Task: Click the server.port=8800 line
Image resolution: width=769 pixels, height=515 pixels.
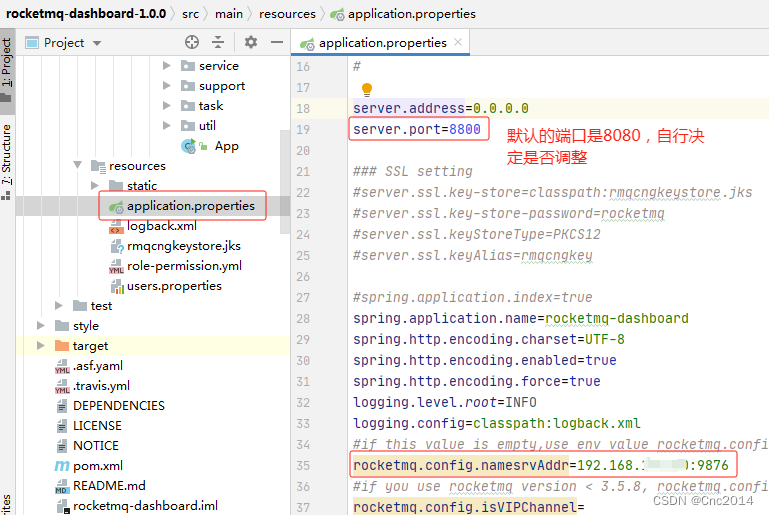Action: pyautogui.click(x=417, y=129)
